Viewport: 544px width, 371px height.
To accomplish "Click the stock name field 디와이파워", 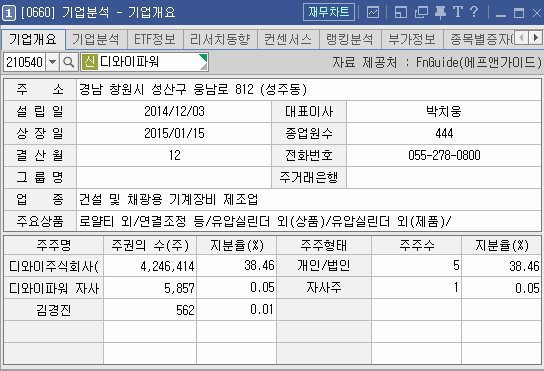I will [x=144, y=62].
